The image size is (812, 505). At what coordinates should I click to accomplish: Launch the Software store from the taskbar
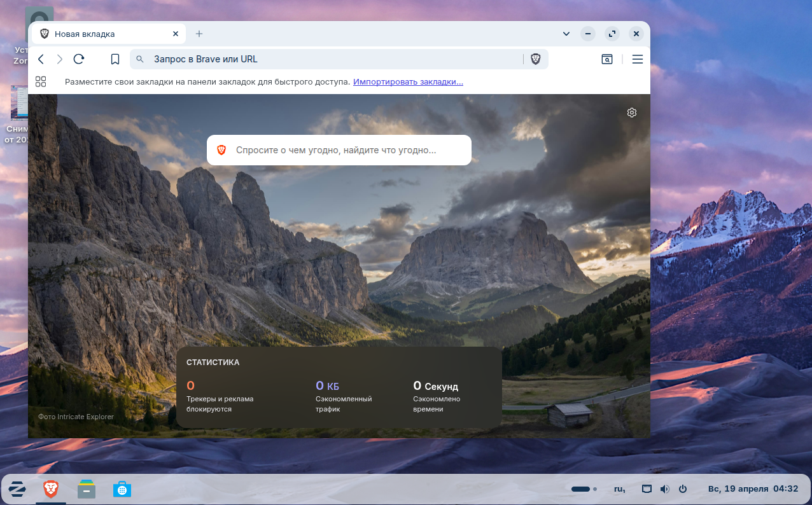tap(122, 488)
